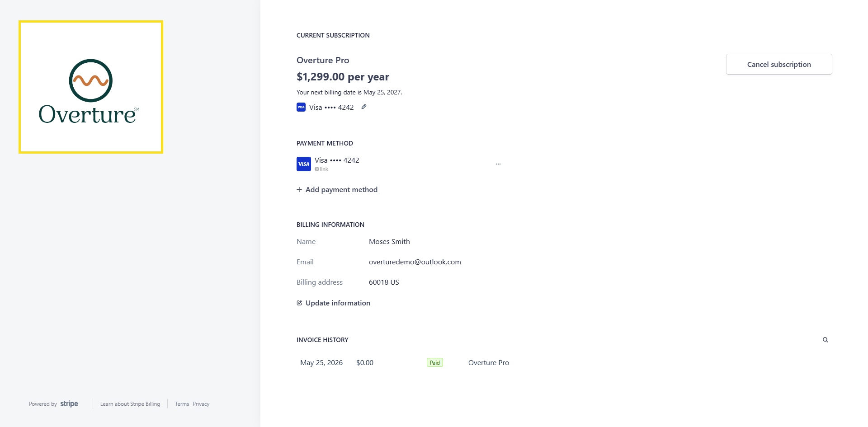Open the Terms link

(x=182, y=404)
